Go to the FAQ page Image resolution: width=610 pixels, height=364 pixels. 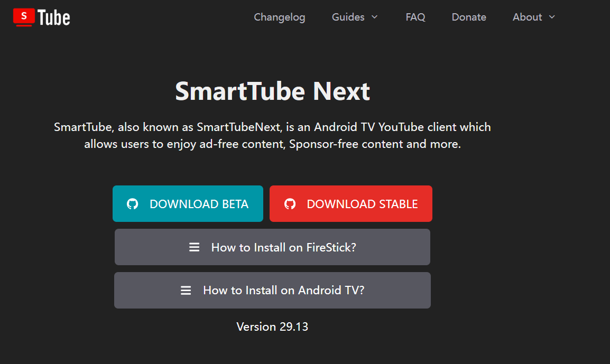[415, 17]
